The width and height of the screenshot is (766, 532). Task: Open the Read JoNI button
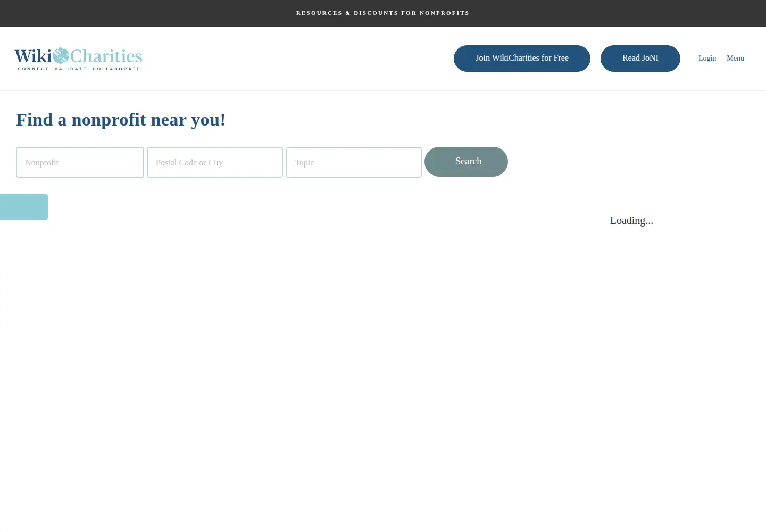(x=640, y=59)
